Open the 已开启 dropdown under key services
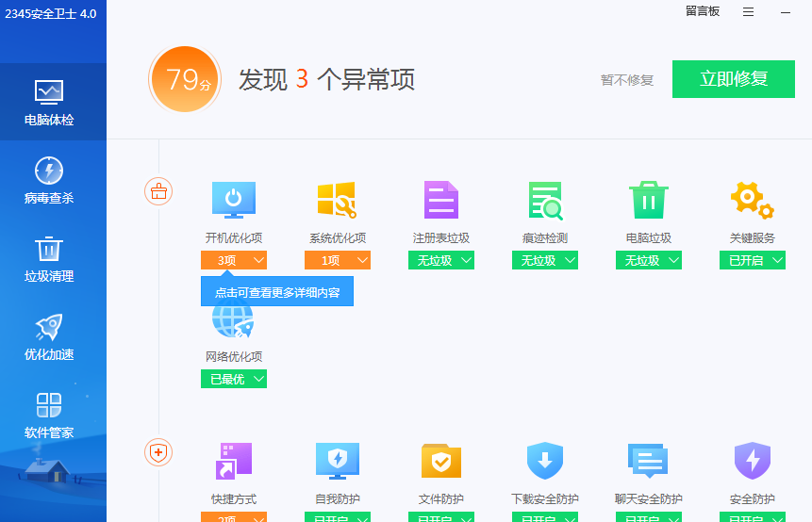 tap(752, 260)
